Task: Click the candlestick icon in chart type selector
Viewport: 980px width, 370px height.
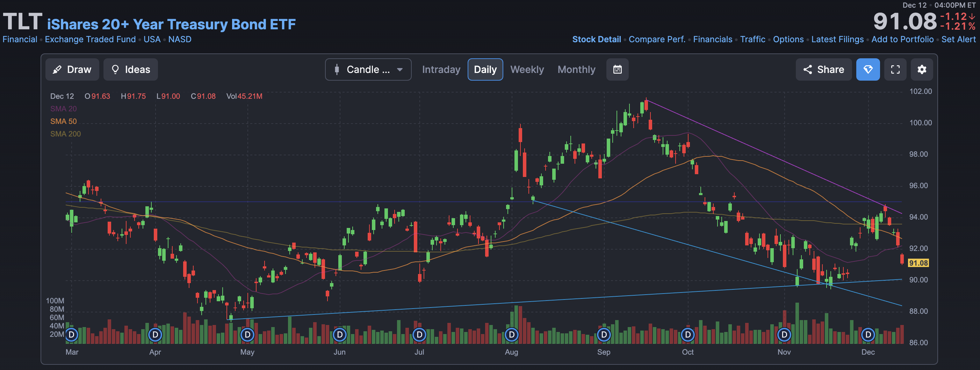Action: [x=337, y=69]
